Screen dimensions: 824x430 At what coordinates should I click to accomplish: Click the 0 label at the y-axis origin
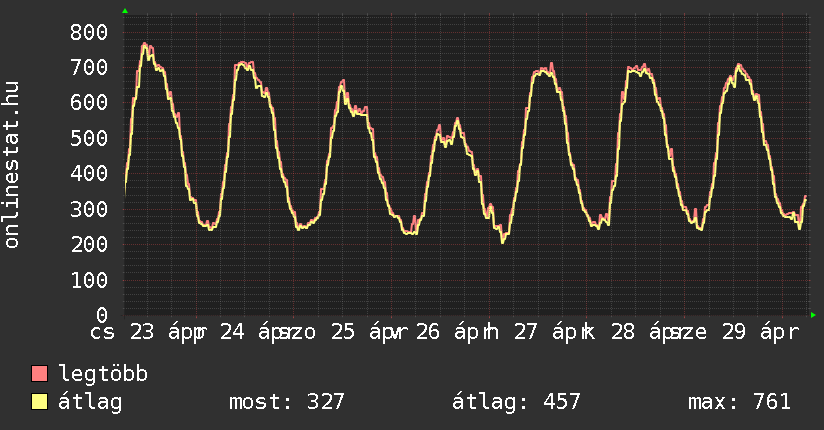pyautogui.click(x=102, y=315)
